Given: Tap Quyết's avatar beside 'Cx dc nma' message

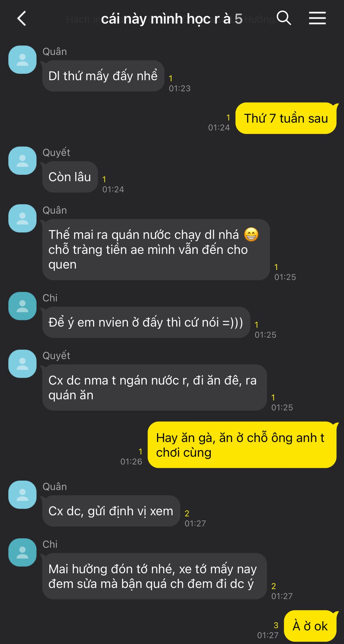Looking at the screenshot, I should (x=22, y=364).
